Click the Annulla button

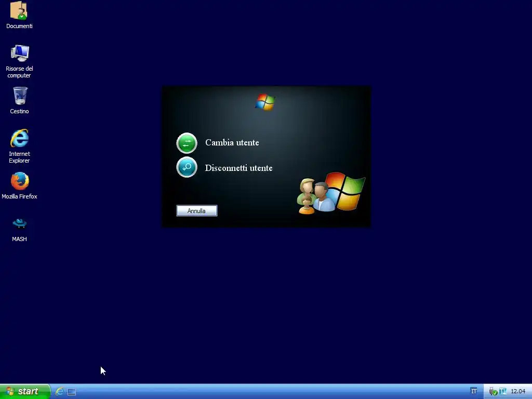point(197,211)
